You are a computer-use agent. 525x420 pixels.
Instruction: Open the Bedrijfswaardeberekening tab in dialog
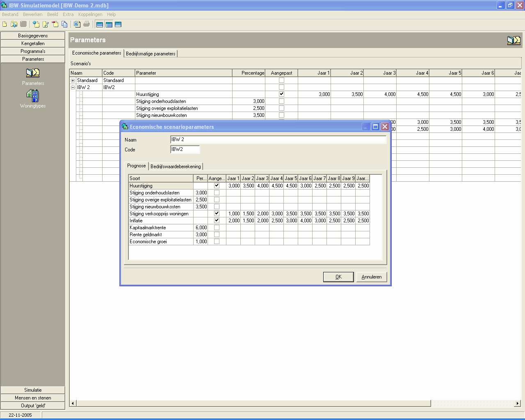pyautogui.click(x=176, y=167)
